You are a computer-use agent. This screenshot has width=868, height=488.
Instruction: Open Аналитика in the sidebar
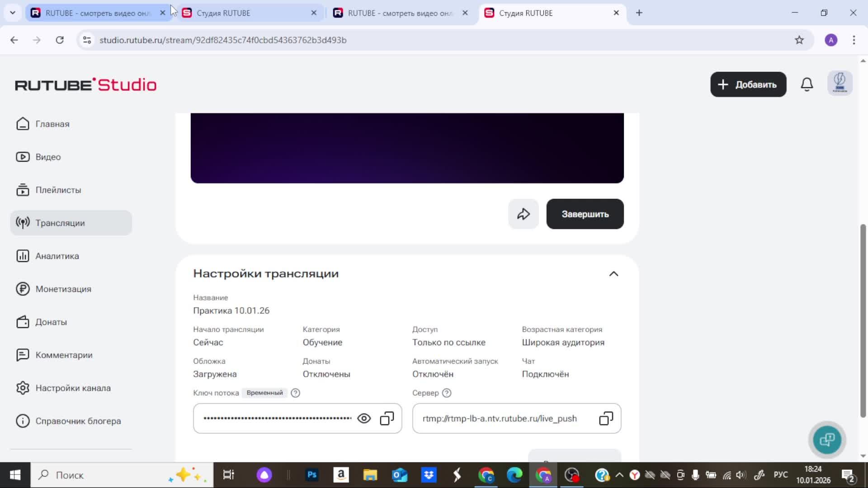57,256
